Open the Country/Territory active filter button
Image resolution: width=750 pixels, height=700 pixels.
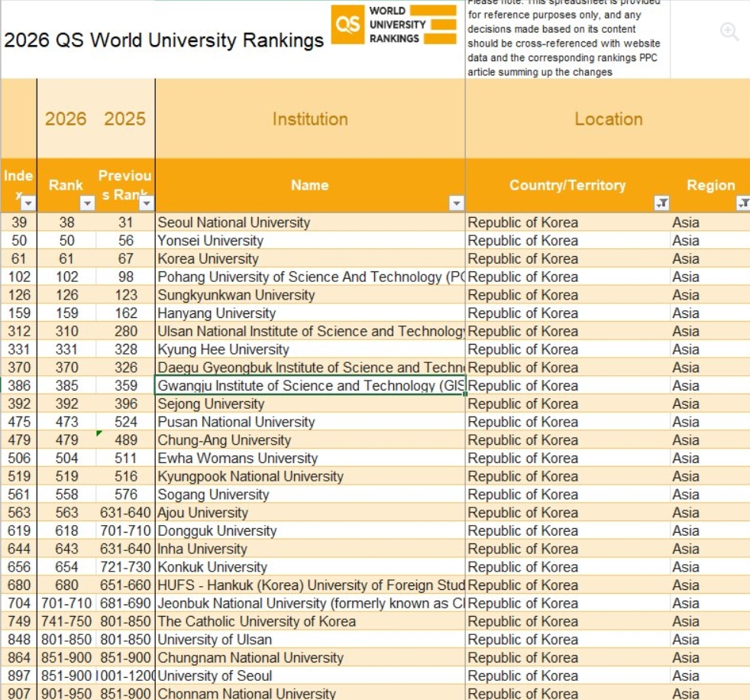(661, 203)
